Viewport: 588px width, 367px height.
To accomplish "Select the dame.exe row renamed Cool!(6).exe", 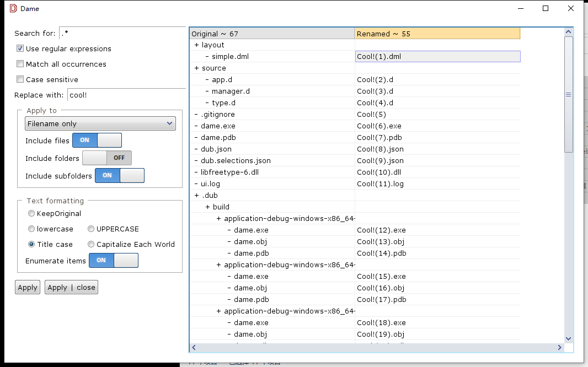I will click(x=272, y=126).
